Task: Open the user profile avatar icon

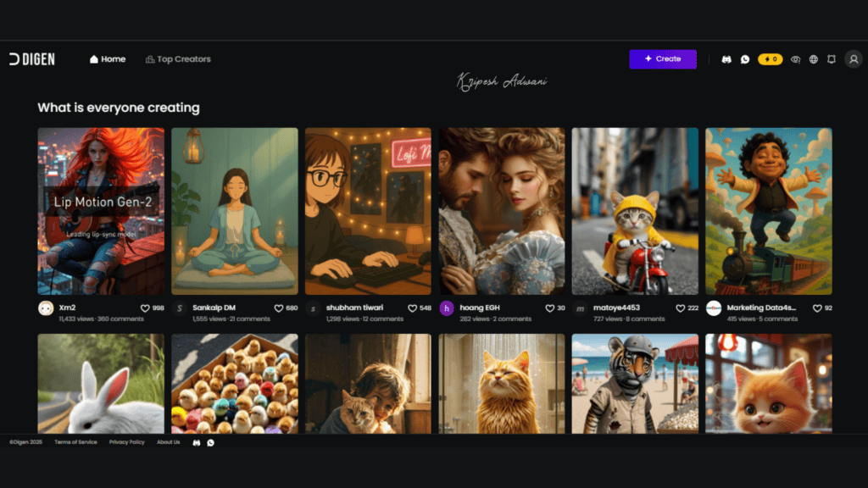Action: tap(854, 59)
